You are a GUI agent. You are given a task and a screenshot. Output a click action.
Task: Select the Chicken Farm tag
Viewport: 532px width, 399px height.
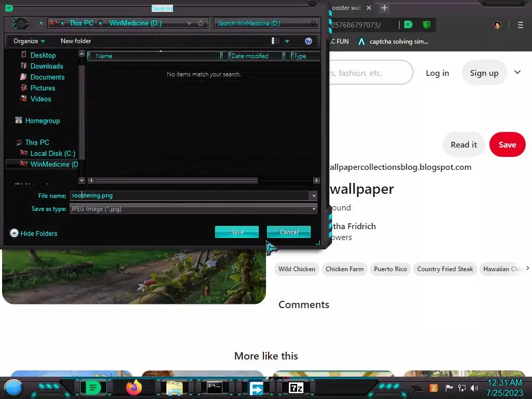(x=344, y=269)
